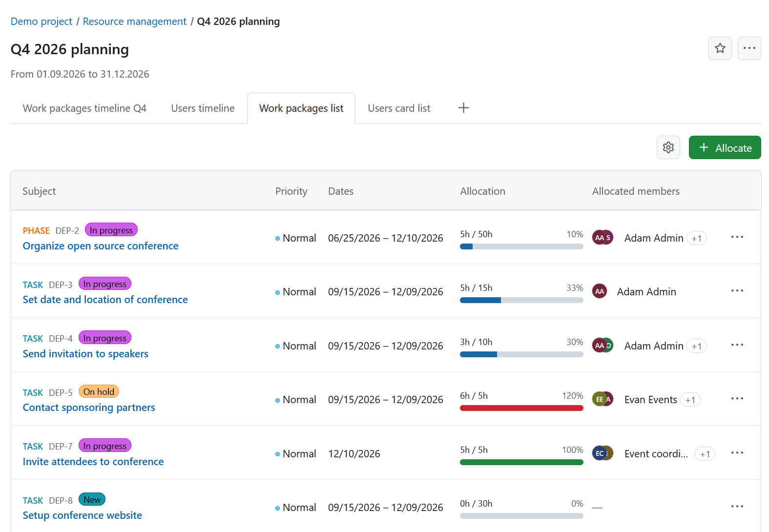This screenshot has width=769, height=532.
Task: Click the Allocated members column header
Action: tap(636, 191)
